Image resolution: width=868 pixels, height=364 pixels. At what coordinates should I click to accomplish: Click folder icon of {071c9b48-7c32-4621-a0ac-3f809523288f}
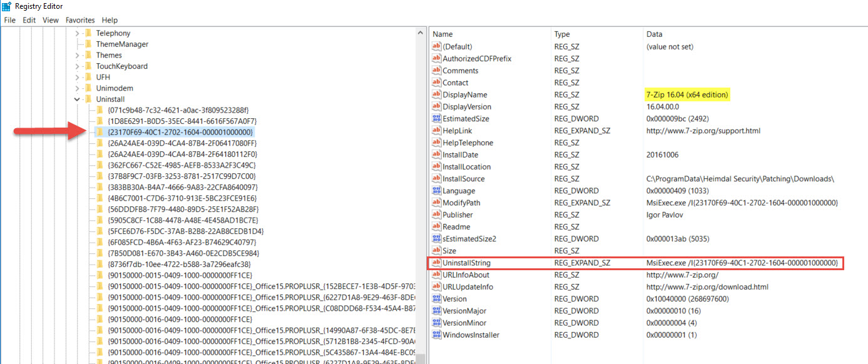click(100, 110)
